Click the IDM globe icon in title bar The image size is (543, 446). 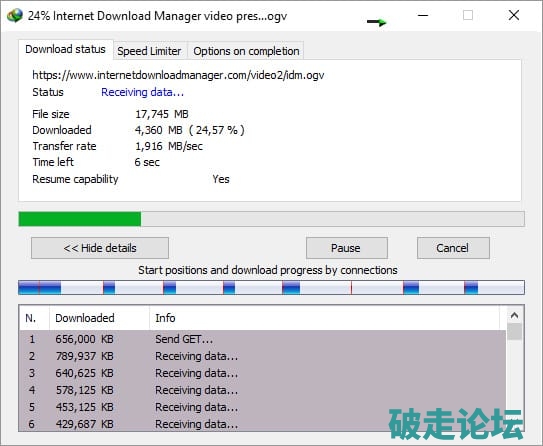15,16
